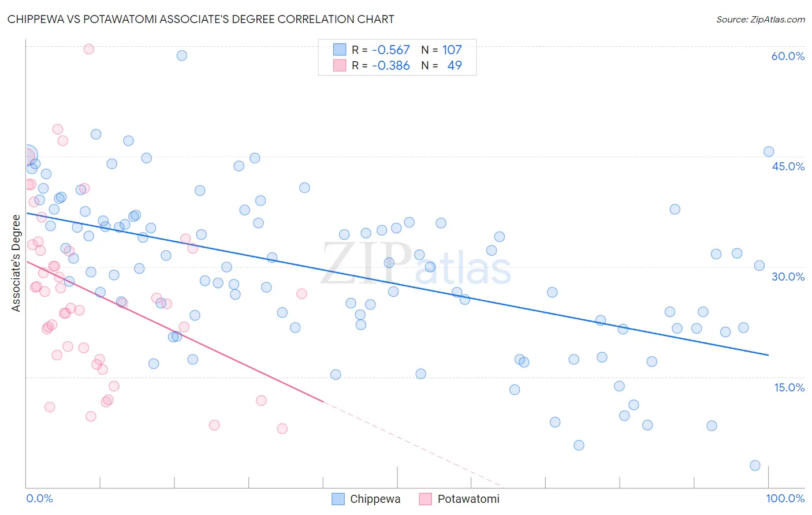Click the 45.0% y-axis label
This screenshot has height=515, width=812.
pyautogui.click(x=788, y=166)
